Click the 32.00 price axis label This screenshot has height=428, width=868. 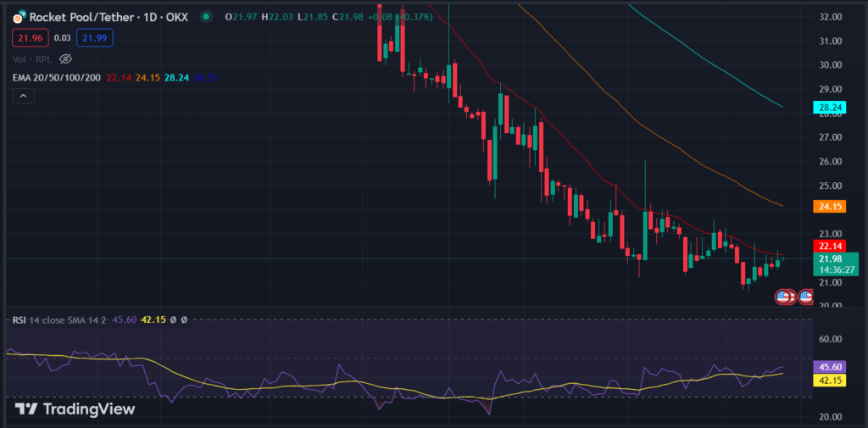coord(831,17)
